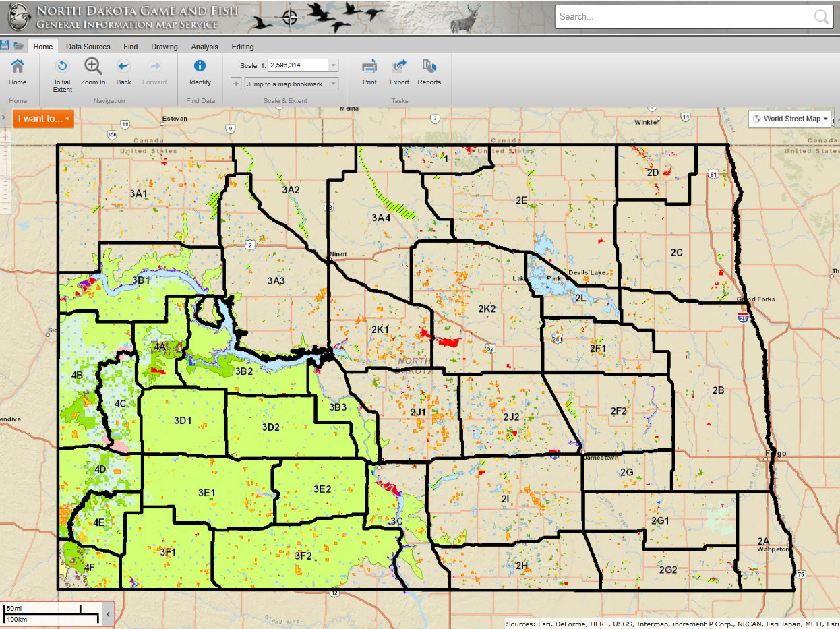Switch to the Drawing tab
Viewport: 840px width, 629px height.
point(164,47)
